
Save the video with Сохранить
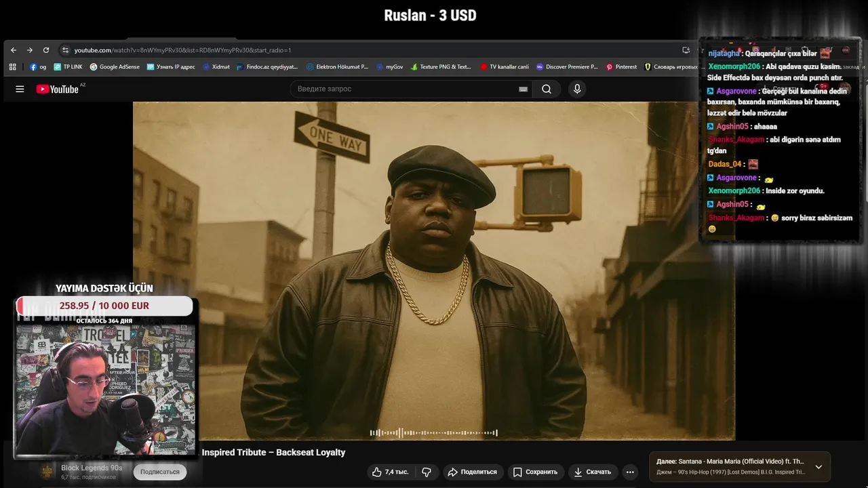[x=536, y=472]
